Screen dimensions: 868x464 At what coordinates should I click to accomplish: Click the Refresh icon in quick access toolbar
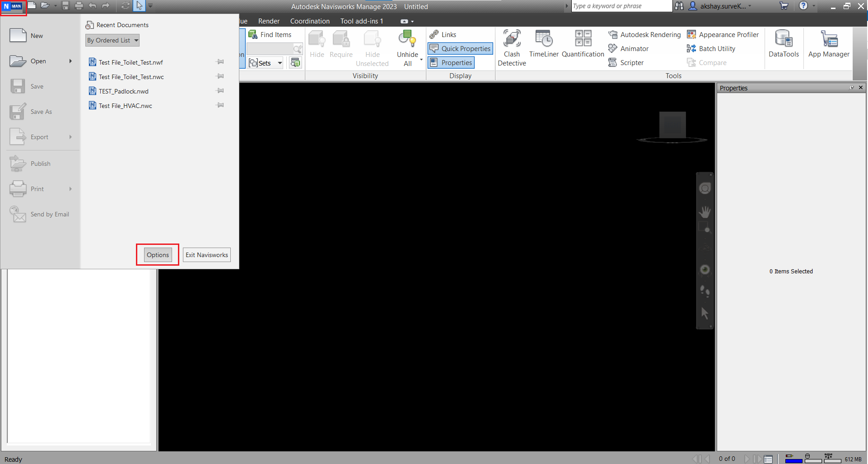(126, 5)
